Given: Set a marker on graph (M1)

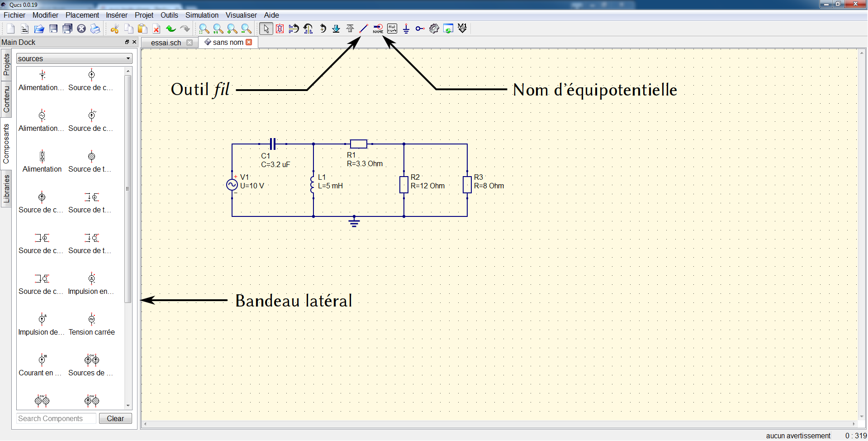Looking at the screenshot, I should click(462, 29).
